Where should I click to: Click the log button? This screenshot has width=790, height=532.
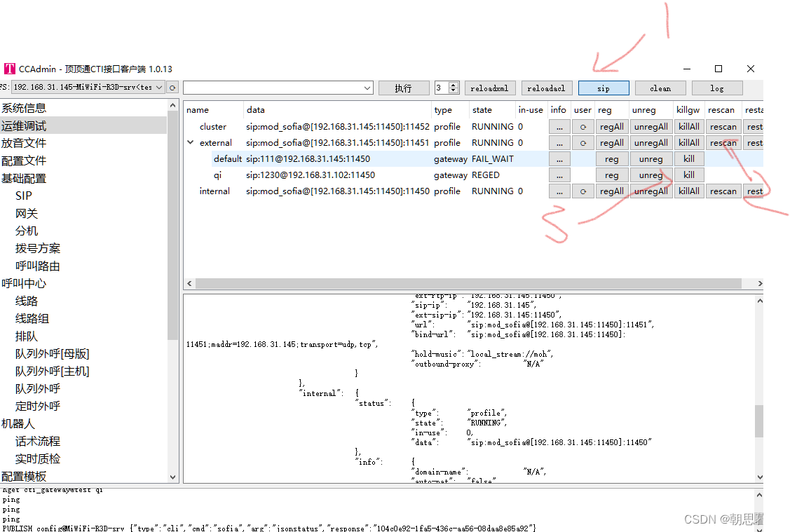[x=718, y=88]
